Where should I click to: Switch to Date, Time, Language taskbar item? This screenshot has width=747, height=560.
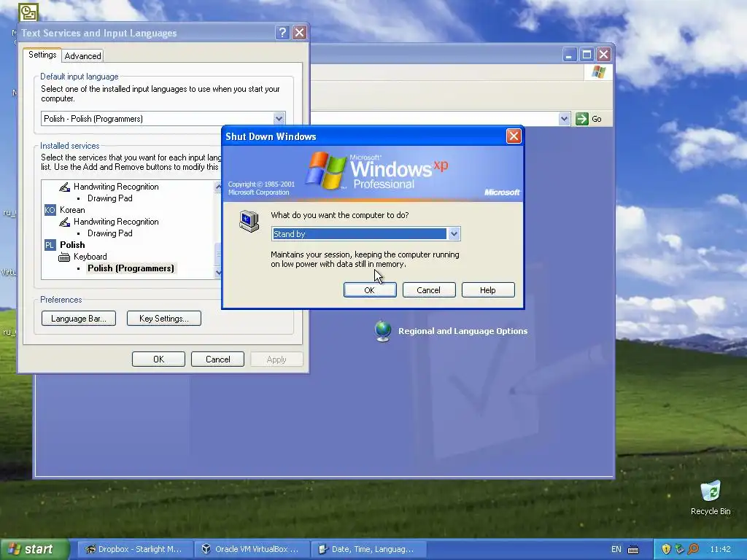(368, 549)
